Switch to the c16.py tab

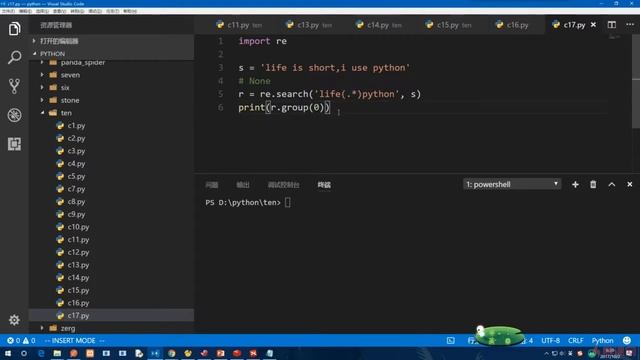coord(513,25)
